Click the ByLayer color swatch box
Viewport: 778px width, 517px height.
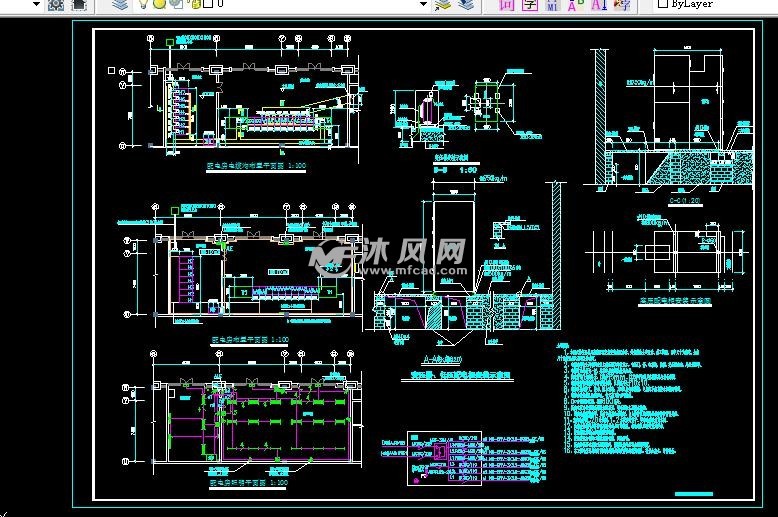(662, 3)
